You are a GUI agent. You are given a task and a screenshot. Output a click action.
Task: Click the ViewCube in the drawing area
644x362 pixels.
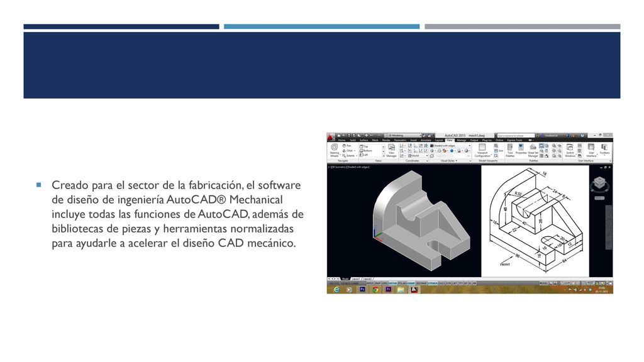599,183
